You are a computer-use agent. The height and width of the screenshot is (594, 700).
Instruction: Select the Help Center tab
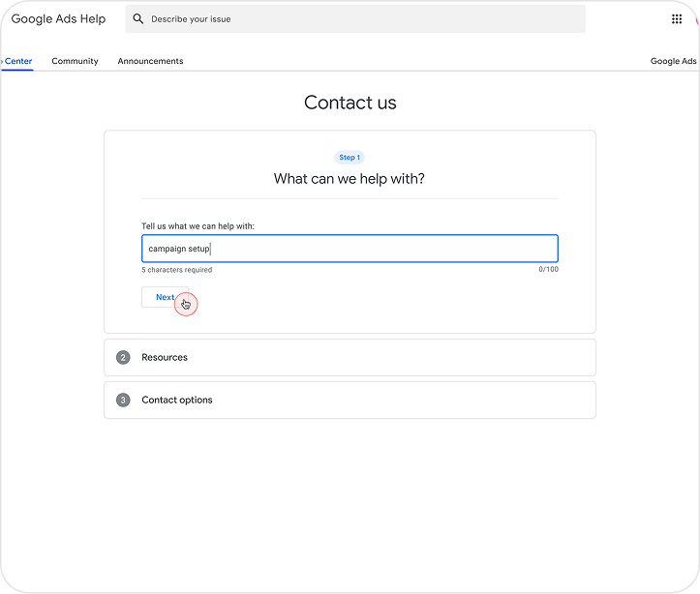tap(17, 61)
